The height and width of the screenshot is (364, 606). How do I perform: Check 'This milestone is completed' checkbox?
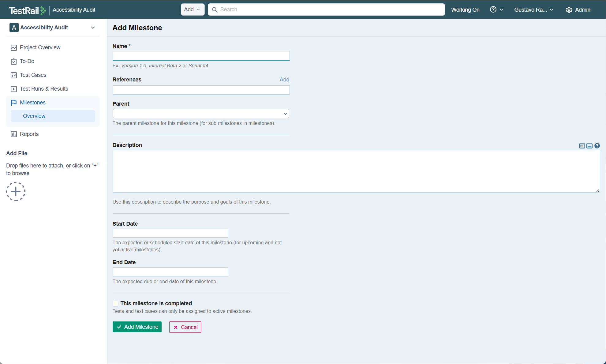[x=115, y=304]
